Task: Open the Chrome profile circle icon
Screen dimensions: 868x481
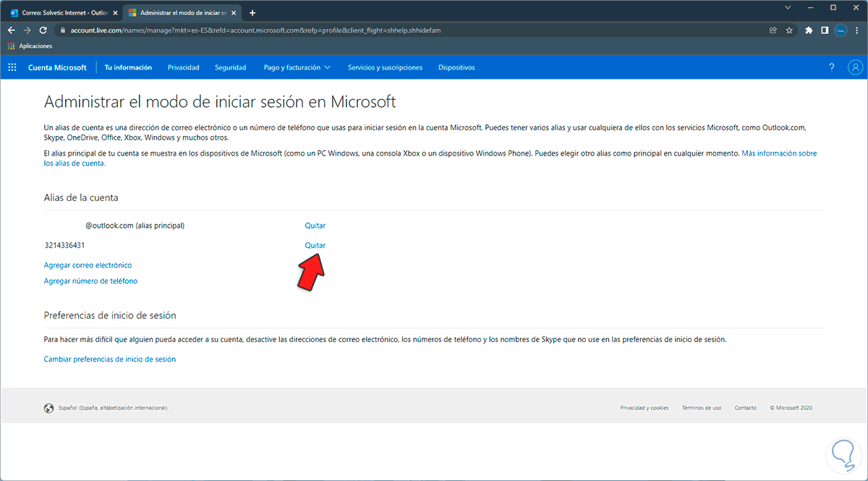Action: click(841, 30)
